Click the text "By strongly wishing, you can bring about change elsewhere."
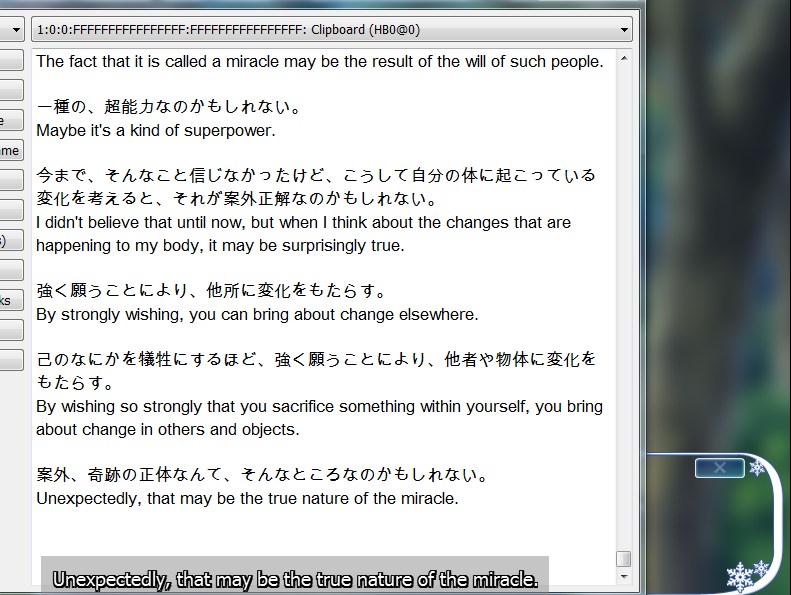Screen dimensions: 791x595 [257, 314]
